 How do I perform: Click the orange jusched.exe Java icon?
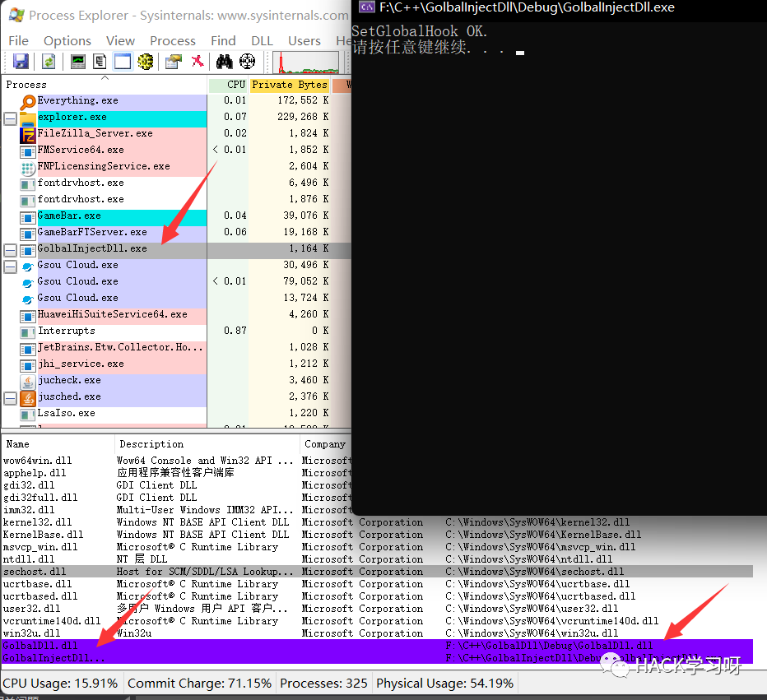[x=28, y=398]
